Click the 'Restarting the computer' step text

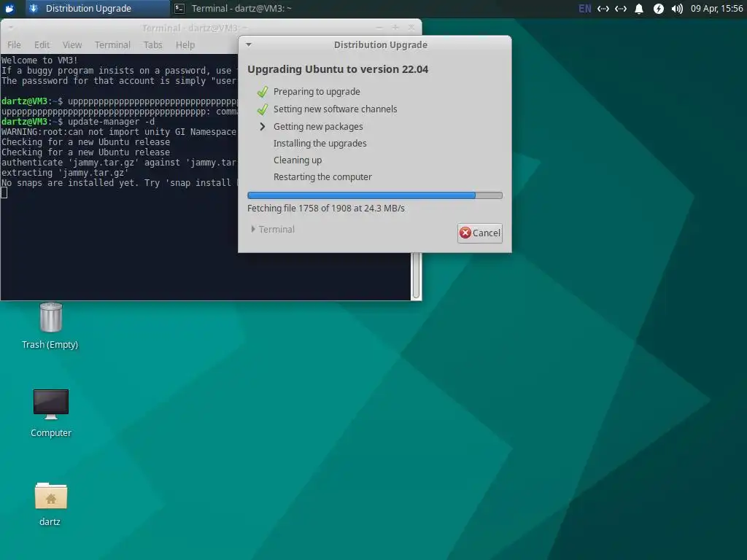(322, 176)
